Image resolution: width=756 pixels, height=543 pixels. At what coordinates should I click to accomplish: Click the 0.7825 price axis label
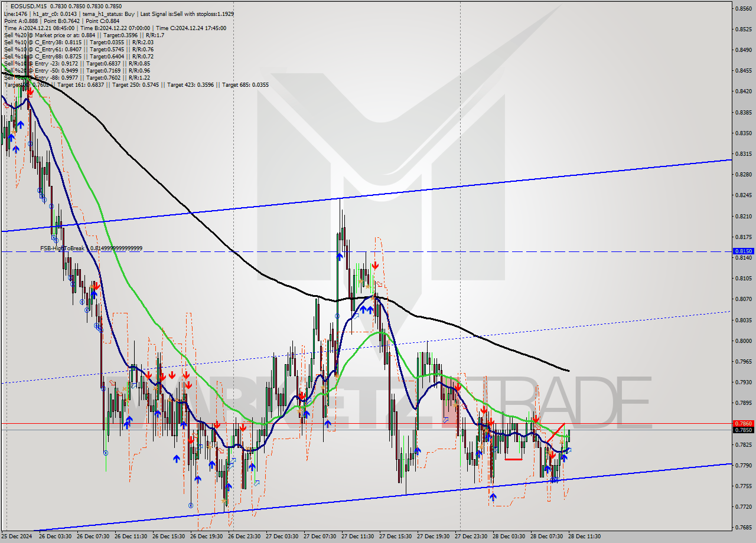tap(744, 444)
